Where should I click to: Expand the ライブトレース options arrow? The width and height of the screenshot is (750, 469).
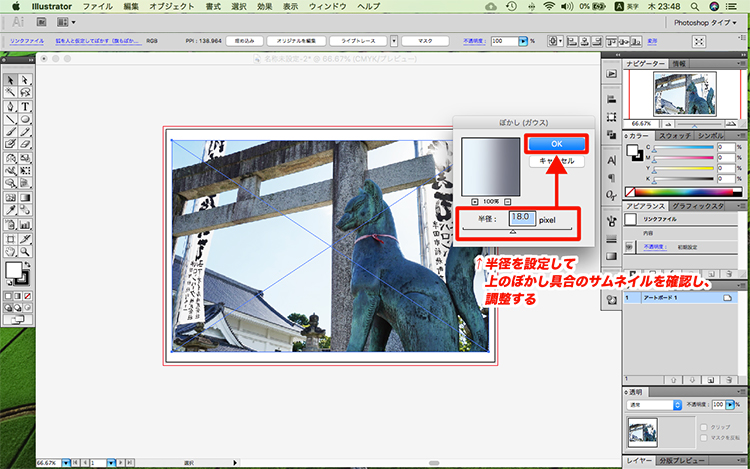(x=393, y=41)
